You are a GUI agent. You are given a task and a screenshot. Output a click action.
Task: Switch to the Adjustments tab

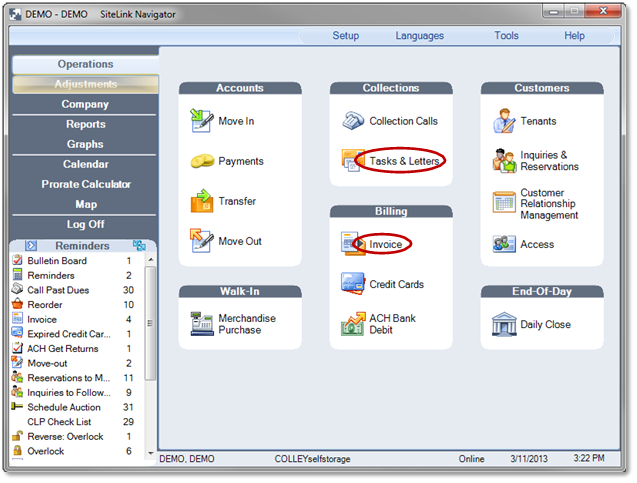85,84
